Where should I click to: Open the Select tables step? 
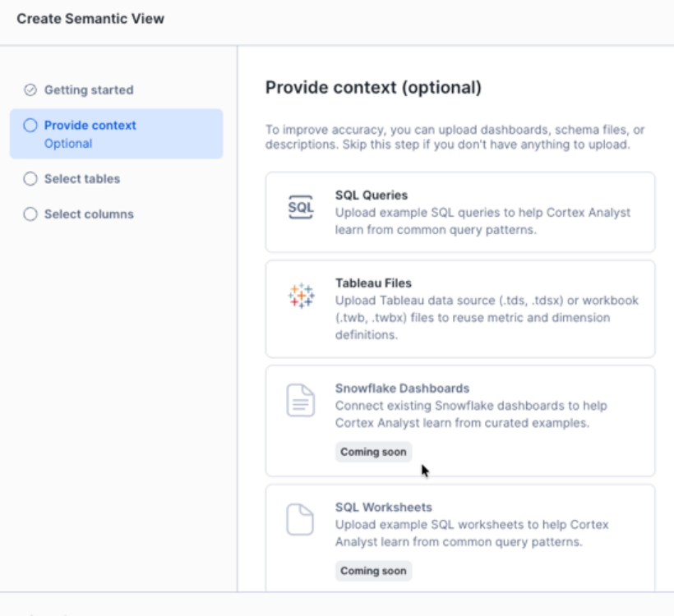pyautogui.click(x=82, y=179)
